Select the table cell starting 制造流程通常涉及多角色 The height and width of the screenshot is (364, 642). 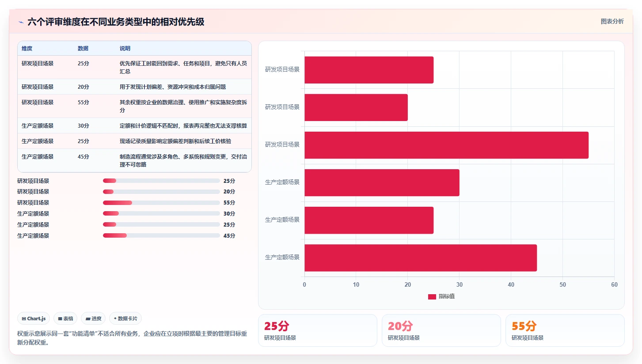click(x=183, y=160)
